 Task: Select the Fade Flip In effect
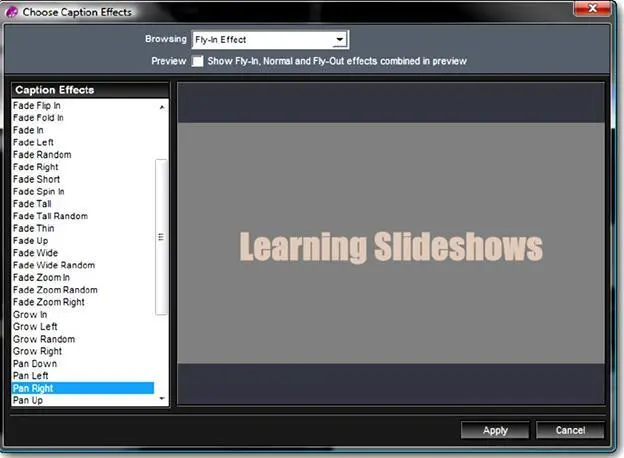[x=38, y=105]
